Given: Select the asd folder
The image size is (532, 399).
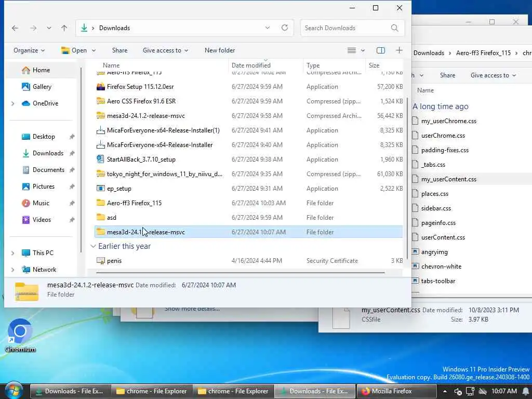Looking at the screenshot, I should pos(111,218).
